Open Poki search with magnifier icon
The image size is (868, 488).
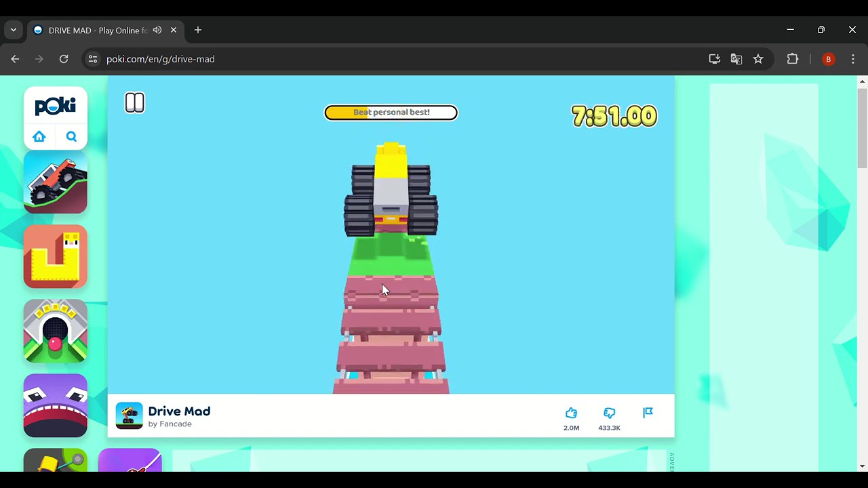(71, 136)
